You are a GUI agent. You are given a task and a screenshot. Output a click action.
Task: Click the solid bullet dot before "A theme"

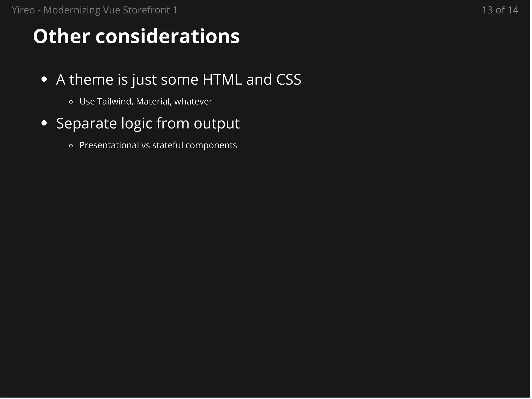point(44,79)
